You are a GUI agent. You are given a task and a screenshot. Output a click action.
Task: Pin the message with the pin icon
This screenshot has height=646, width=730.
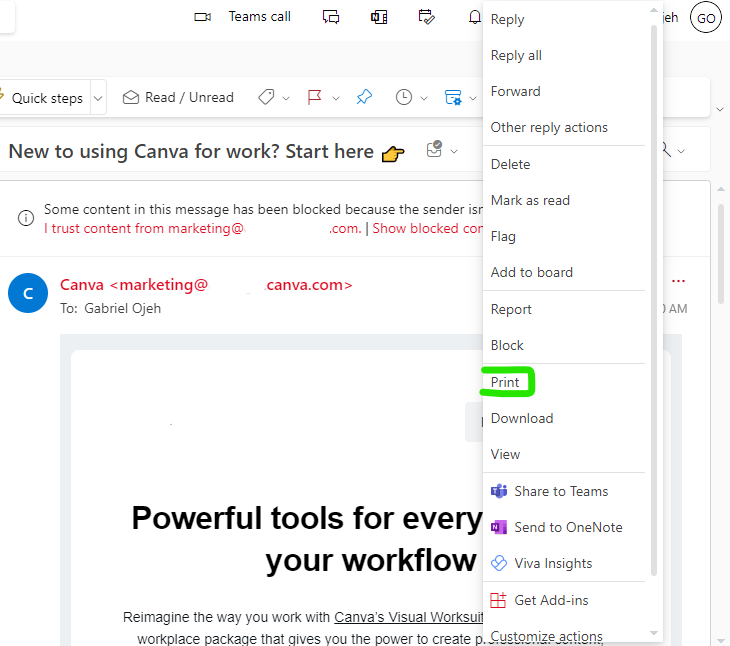tap(364, 97)
